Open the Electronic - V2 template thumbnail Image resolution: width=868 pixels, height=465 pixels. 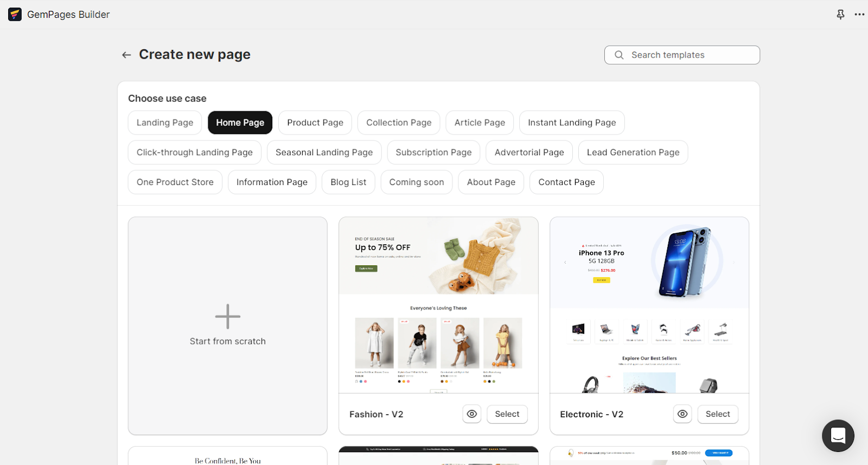tap(649, 305)
